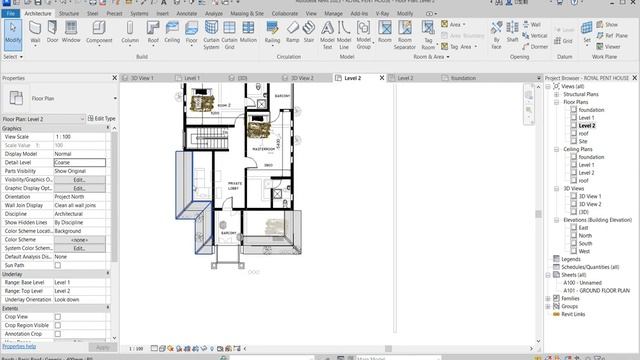
Task: Select the Modify tool
Action: coord(13,35)
